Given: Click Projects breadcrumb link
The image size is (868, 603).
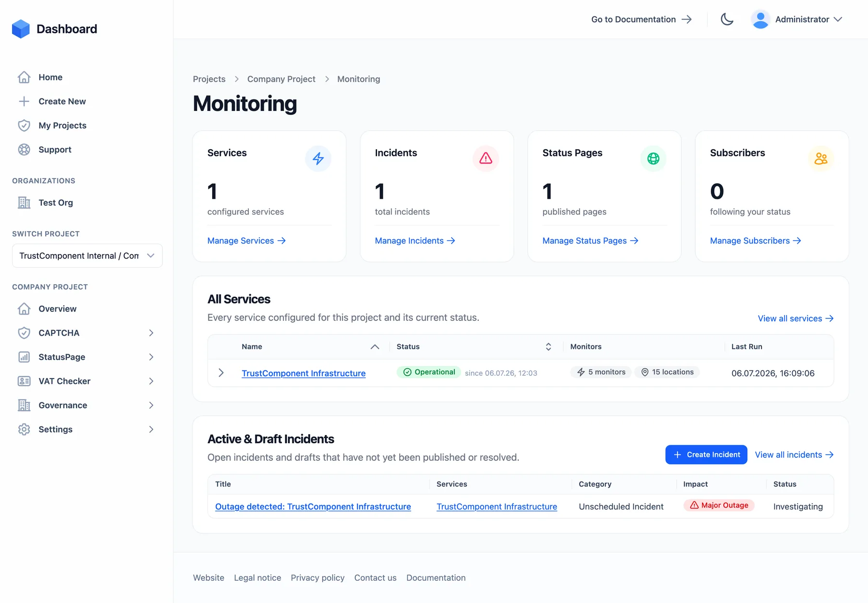Looking at the screenshot, I should [209, 79].
